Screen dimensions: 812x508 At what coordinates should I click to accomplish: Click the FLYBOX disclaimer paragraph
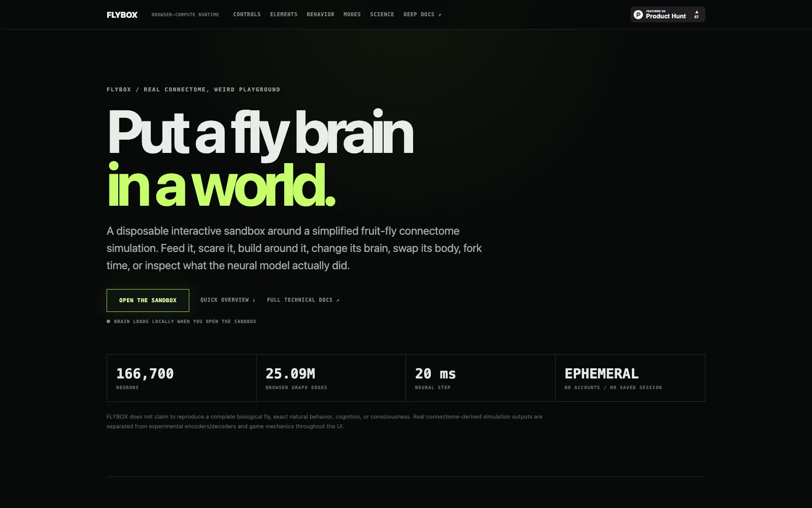point(324,422)
